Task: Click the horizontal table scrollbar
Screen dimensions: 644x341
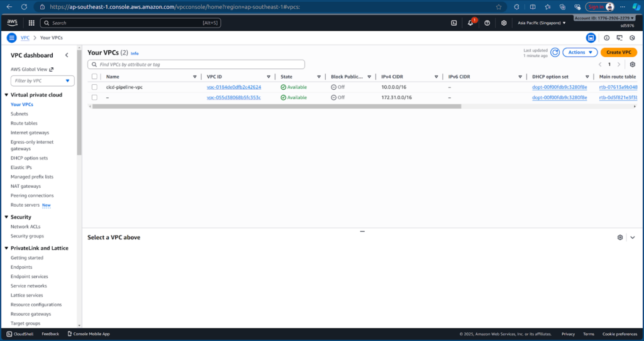Action: [x=277, y=106]
